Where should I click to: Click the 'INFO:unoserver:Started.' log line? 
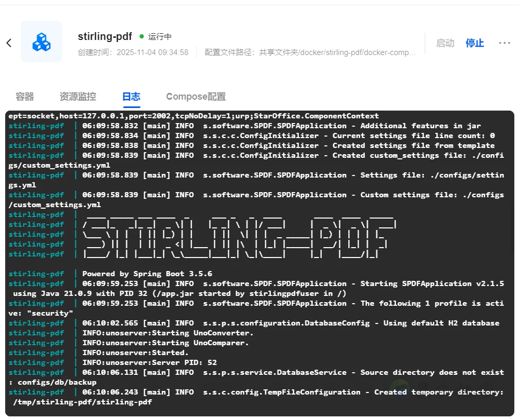[134, 353]
